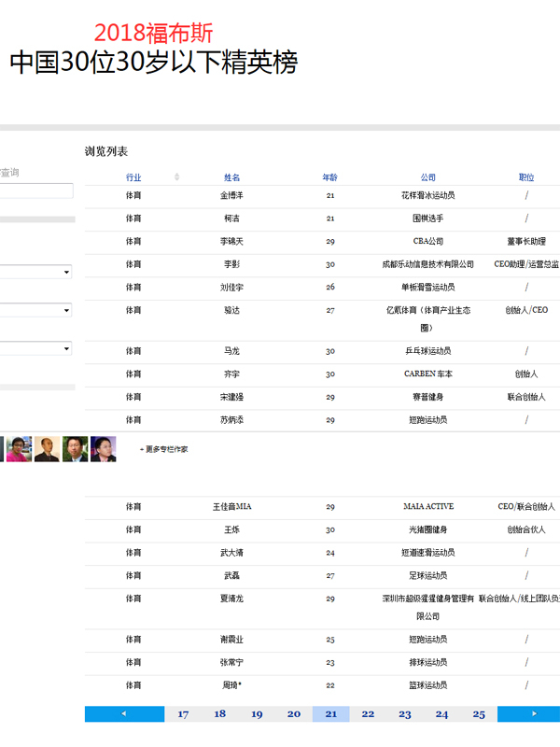Open the columnist photo with pink clothing

point(20,449)
